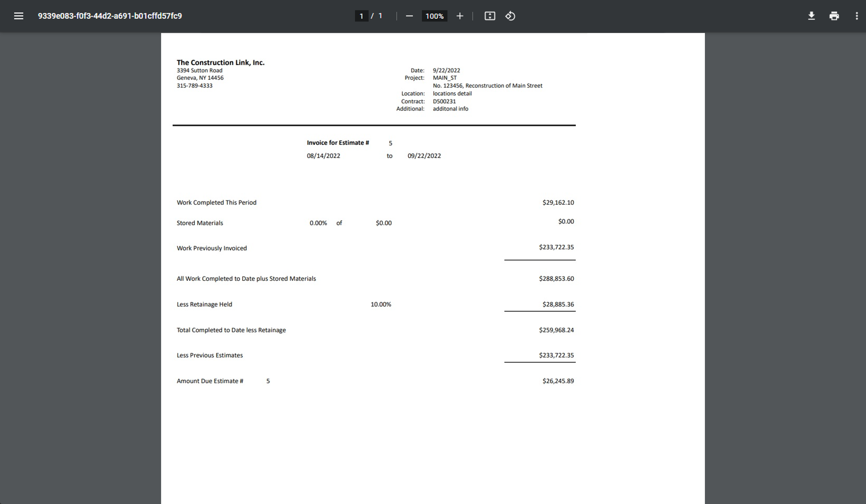The height and width of the screenshot is (504, 866).
Task: Click the start date 08/14/2022
Action: (323, 156)
